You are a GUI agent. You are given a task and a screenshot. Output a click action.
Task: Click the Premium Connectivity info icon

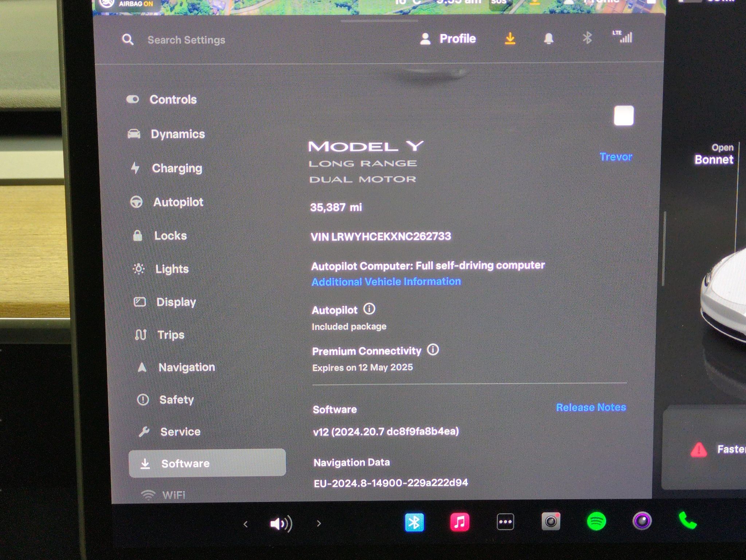[x=433, y=350]
